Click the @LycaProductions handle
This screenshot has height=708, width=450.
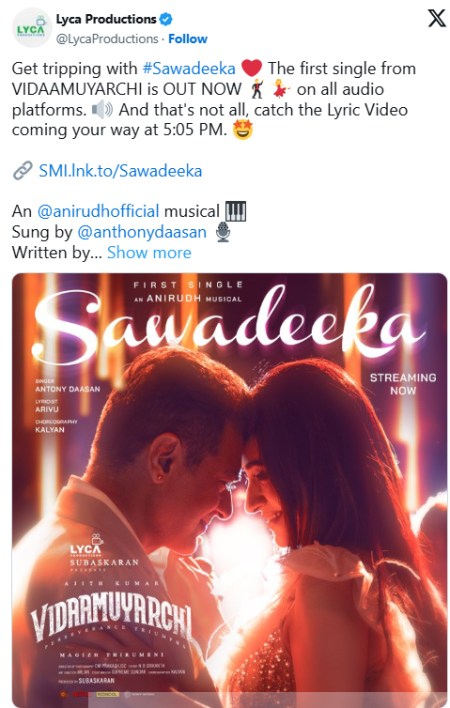(x=107, y=39)
